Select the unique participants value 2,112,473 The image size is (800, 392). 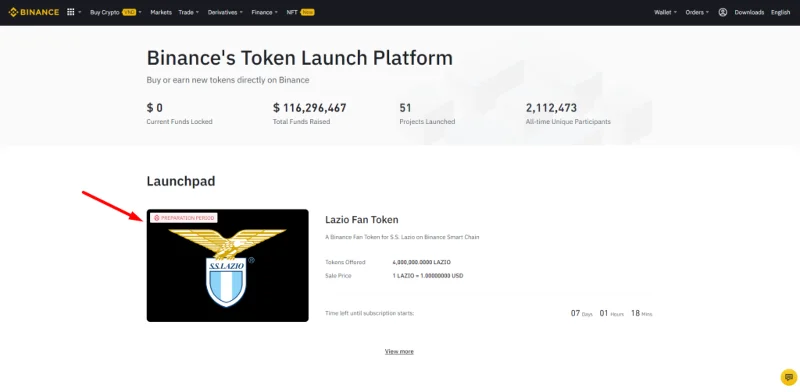[x=552, y=108]
